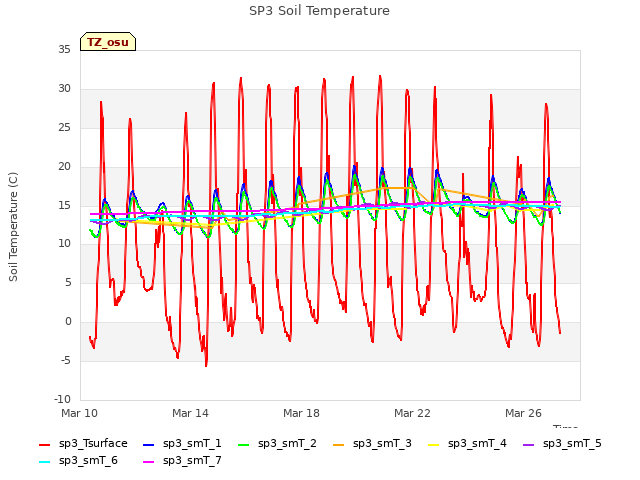640x480 pixels.
Task: Toggle the sp3_smT_4 legend entry
Action: click(467, 444)
